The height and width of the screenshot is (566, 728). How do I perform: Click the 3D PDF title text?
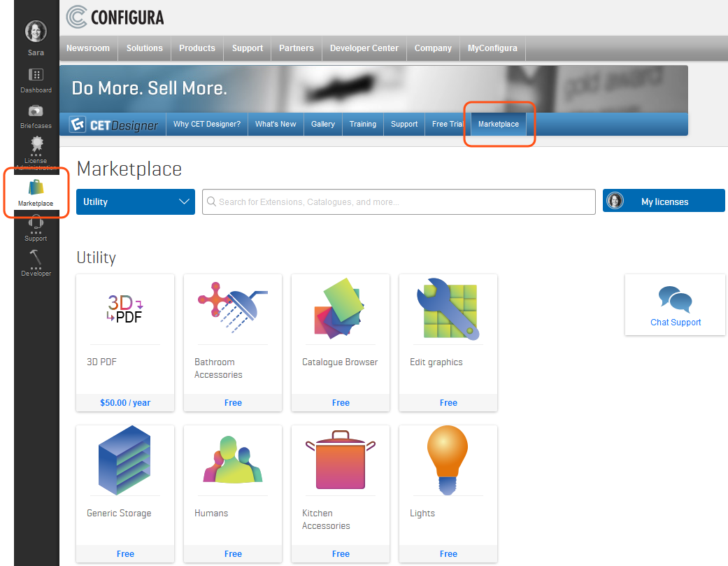(x=101, y=362)
